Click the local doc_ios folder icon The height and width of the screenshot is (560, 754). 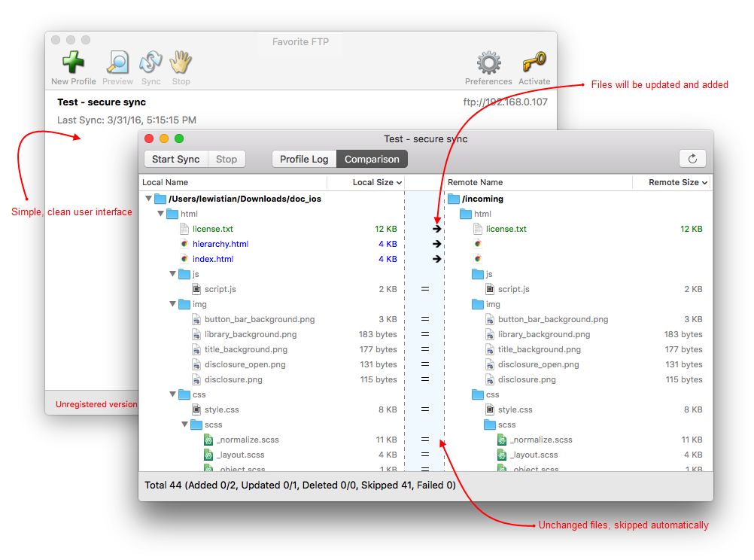(160, 199)
